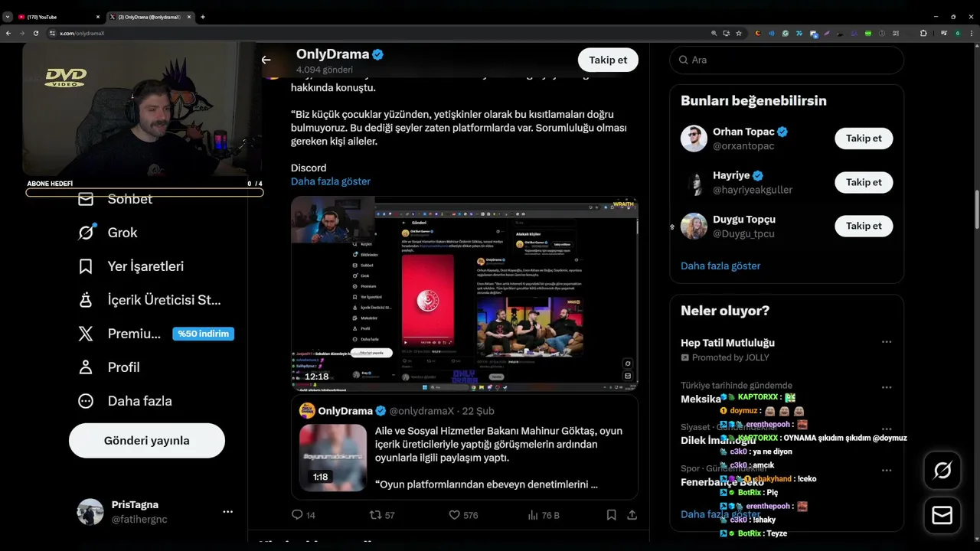Click site info icon left of URL

53,34
